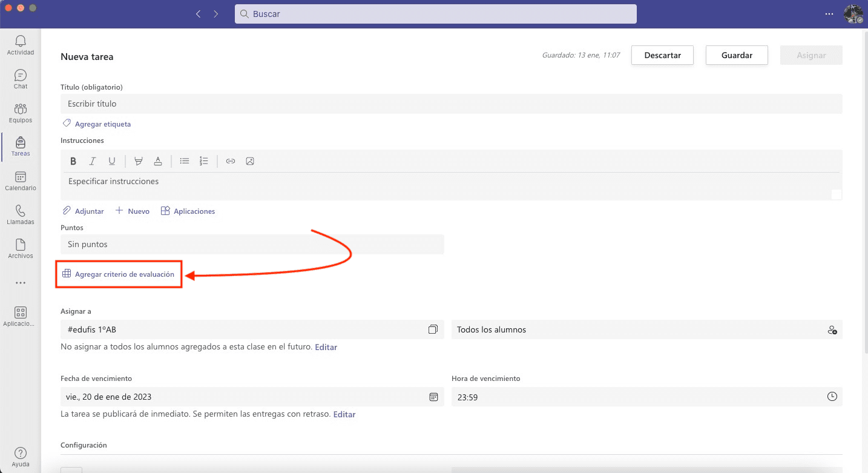868x473 pixels.
Task: Toggle bold formatting in instructions toolbar
Action: point(73,161)
